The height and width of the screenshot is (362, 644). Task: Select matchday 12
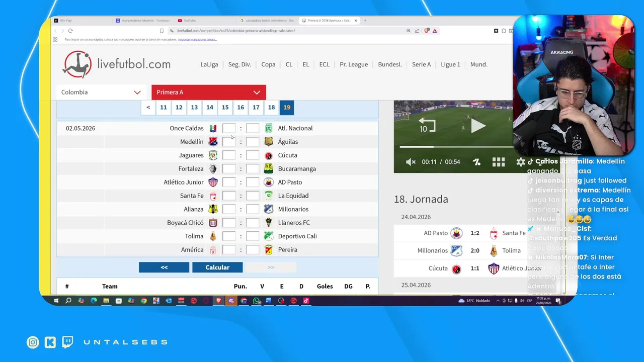coord(179,107)
